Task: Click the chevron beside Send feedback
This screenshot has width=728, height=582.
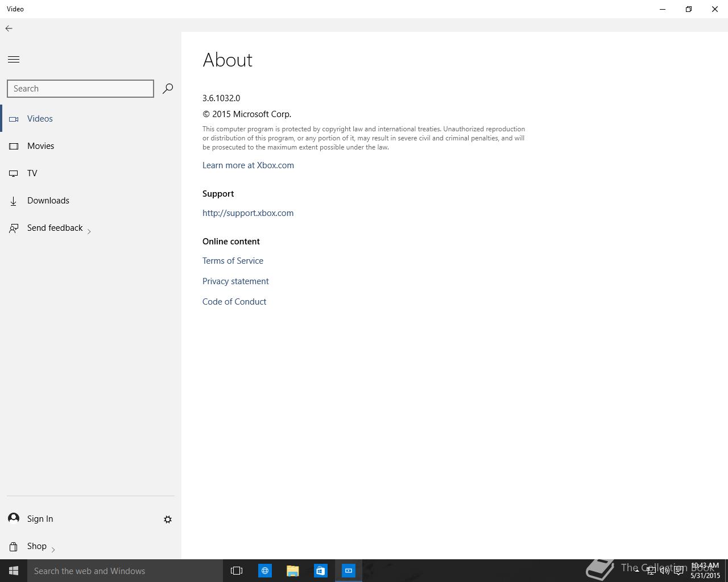Action: tap(89, 231)
